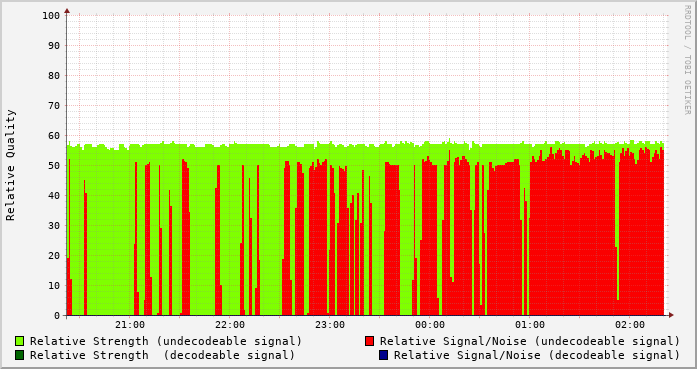Click the Relative Quality axis title
Image resolution: width=697 pixels, height=369 pixels.
tap(11, 165)
